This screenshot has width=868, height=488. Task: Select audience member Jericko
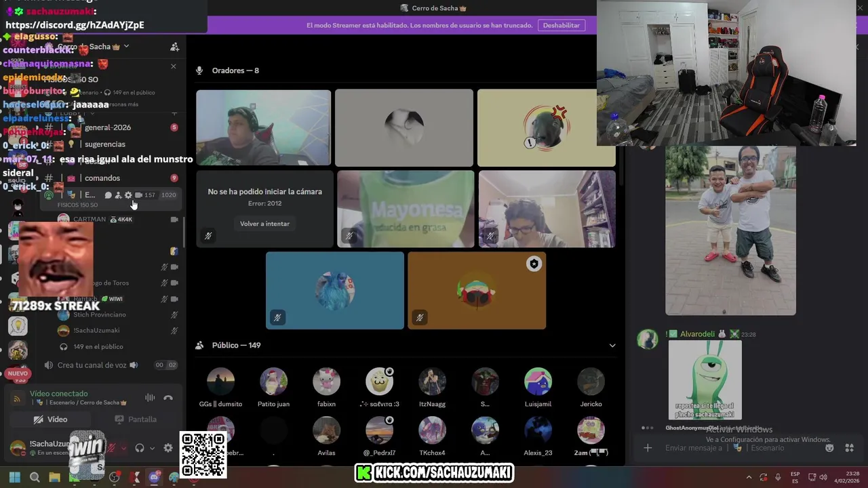(591, 388)
